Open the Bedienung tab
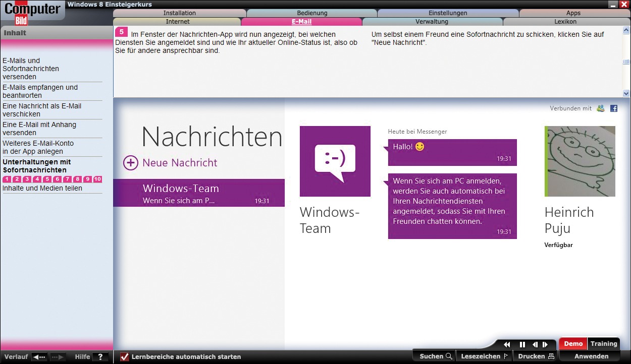631x364 pixels. point(312,13)
